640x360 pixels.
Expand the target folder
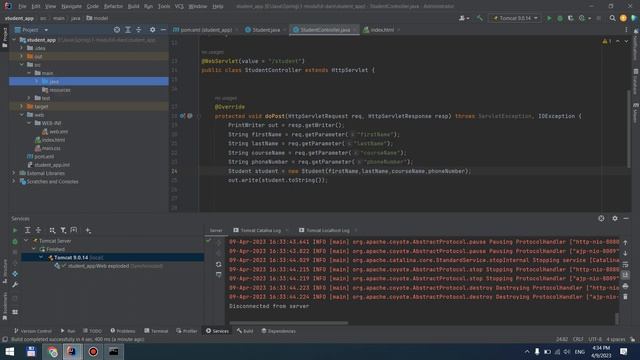22,107
